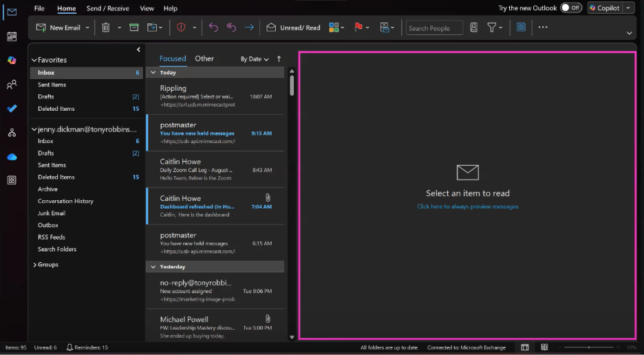Click in the Search People field
The width and height of the screenshot is (644, 355).
[434, 28]
